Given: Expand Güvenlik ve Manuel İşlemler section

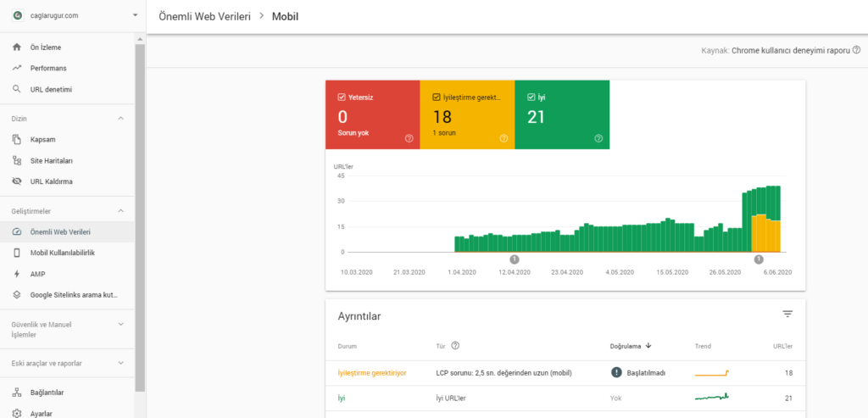Looking at the screenshot, I should (121, 325).
